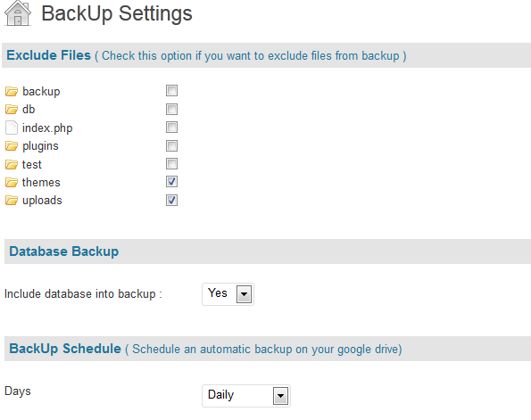This screenshot has height=420, width=531.
Task: Check the index.php exclude checkbox
Action: pos(171,128)
